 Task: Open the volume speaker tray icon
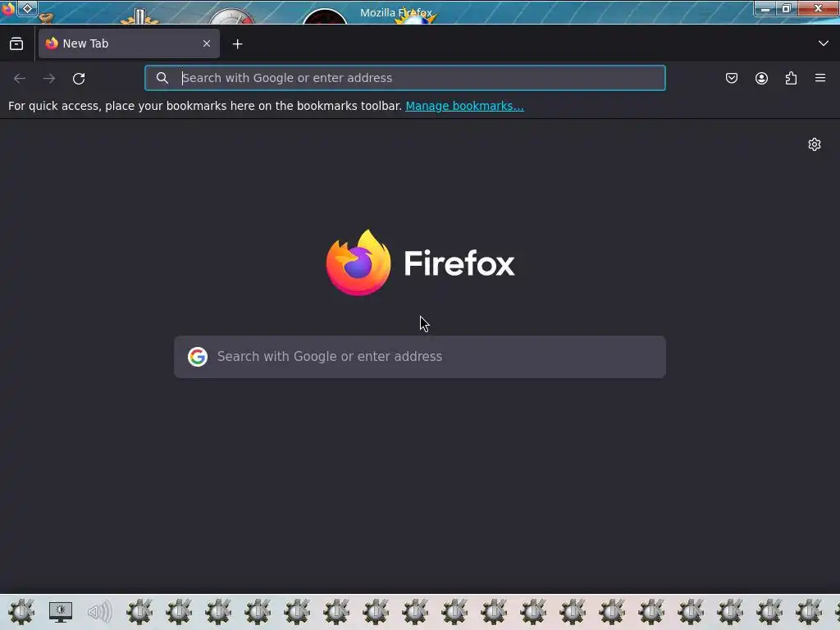(99, 612)
